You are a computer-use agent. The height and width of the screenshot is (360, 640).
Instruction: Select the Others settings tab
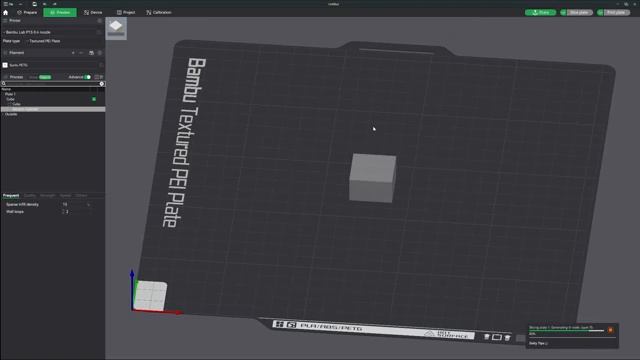[81, 196]
